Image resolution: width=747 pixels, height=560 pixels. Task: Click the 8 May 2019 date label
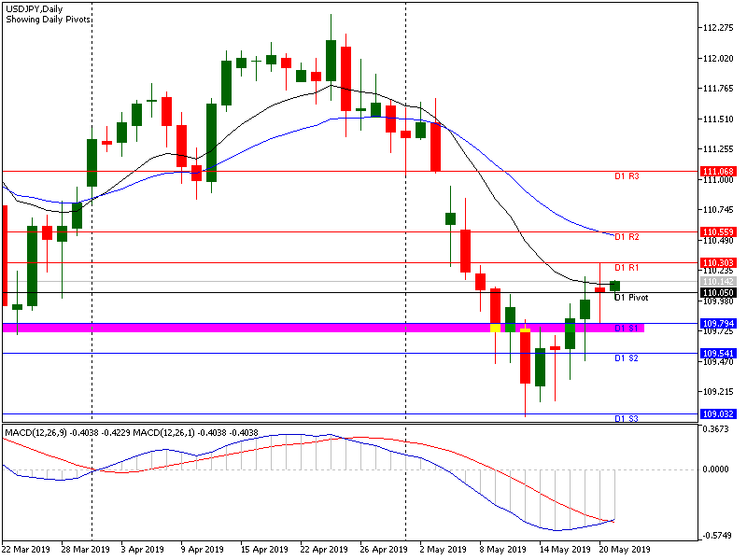tap(502, 550)
